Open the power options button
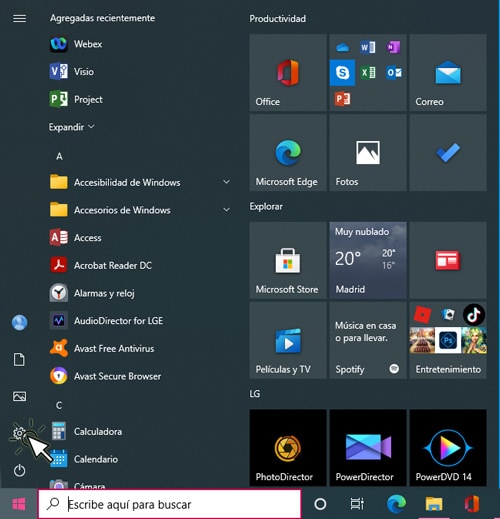The width and height of the screenshot is (500, 519). (x=19, y=470)
